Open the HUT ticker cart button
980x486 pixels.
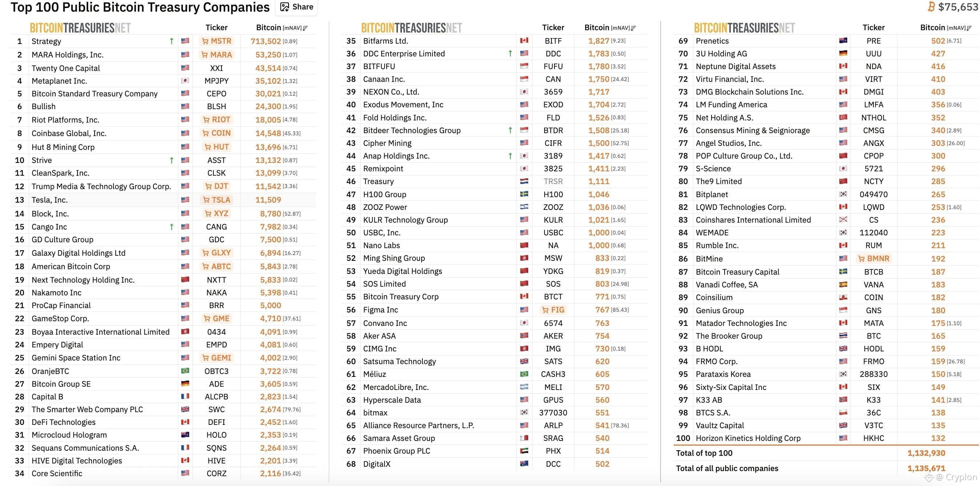coord(216,147)
